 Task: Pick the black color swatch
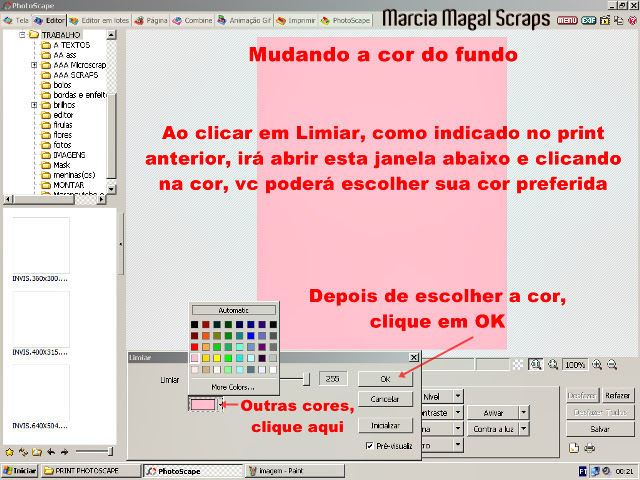195,324
